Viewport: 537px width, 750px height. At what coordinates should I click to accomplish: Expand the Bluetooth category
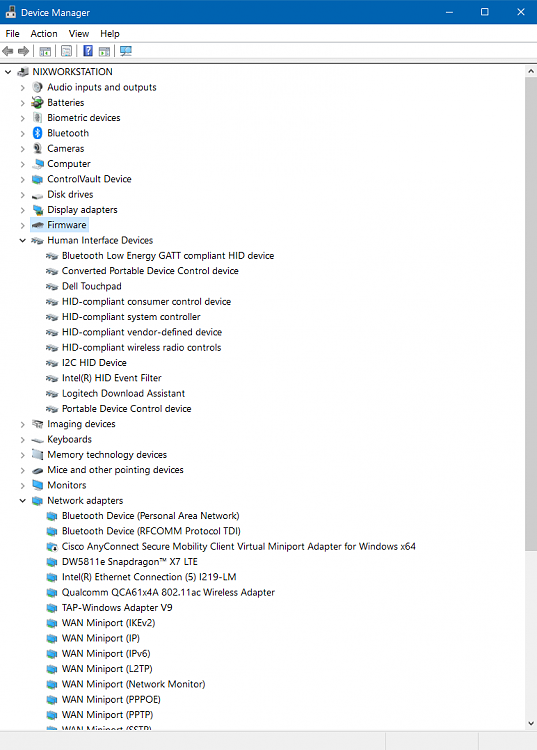pyautogui.click(x=22, y=133)
